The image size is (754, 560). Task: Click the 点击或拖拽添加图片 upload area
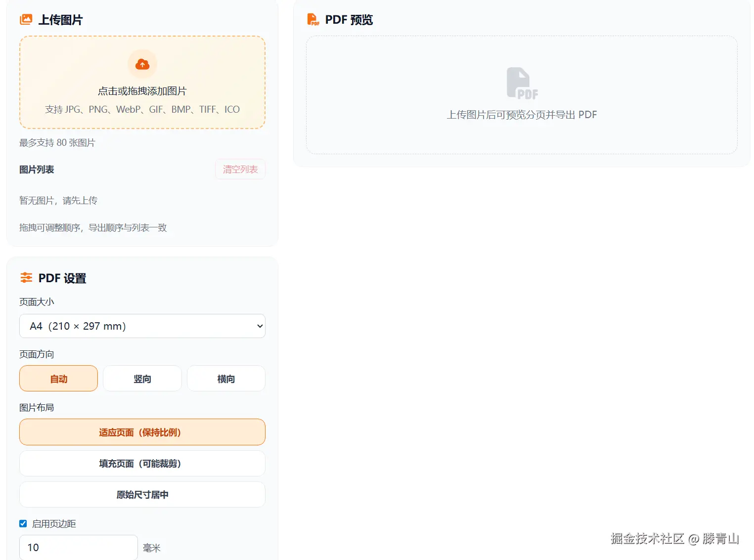coord(142,82)
